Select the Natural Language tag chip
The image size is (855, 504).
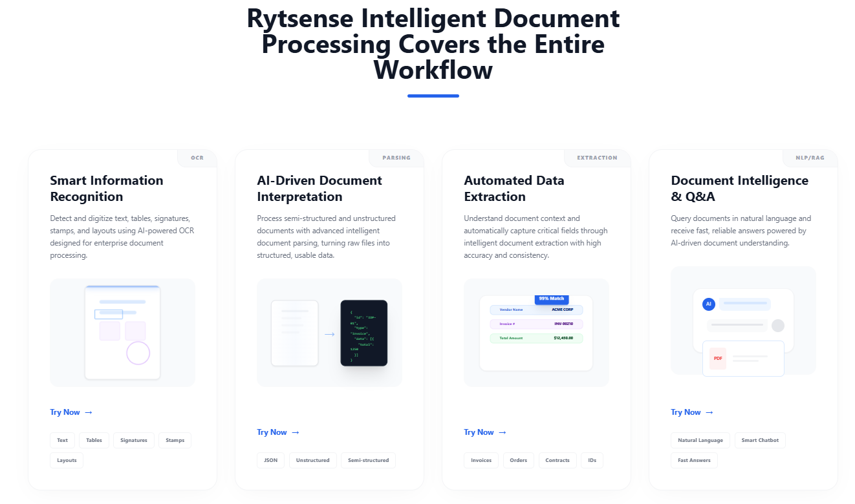pyautogui.click(x=700, y=440)
